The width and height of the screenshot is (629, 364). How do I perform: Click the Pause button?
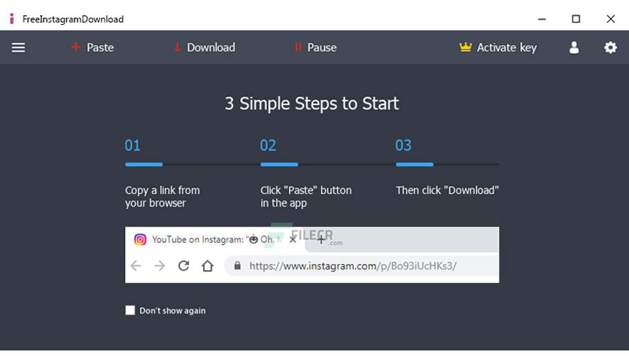point(315,47)
